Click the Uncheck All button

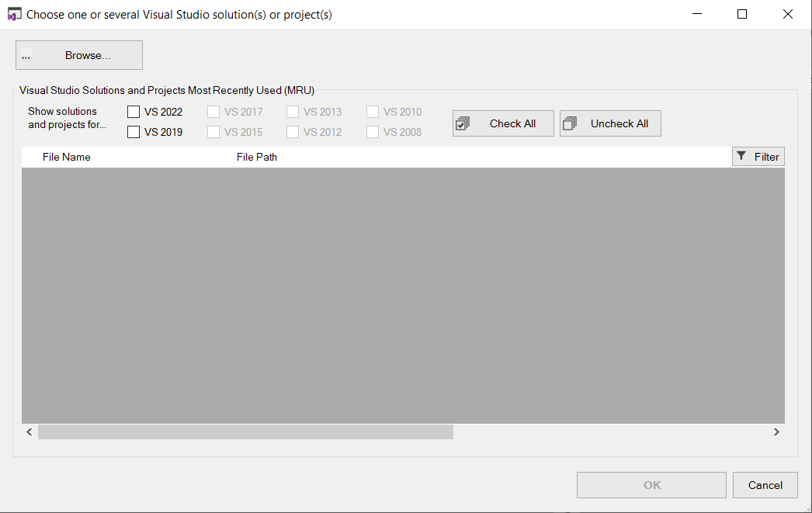[611, 123]
